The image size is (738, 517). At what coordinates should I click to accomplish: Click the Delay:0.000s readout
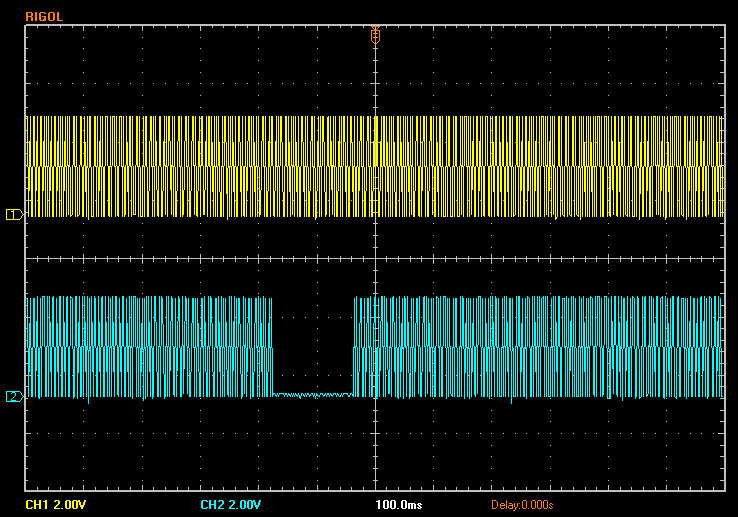[x=522, y=504]
